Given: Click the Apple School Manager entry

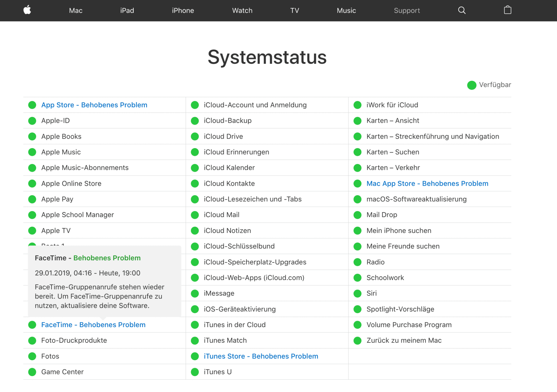Looking at the screenshot, I should [x=78, y=215].
